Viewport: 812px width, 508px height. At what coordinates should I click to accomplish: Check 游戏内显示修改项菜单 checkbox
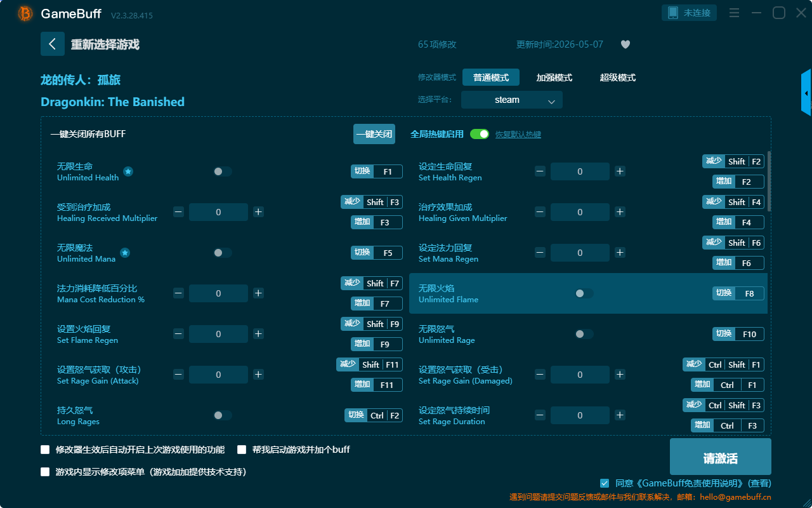tap(45, 472)
